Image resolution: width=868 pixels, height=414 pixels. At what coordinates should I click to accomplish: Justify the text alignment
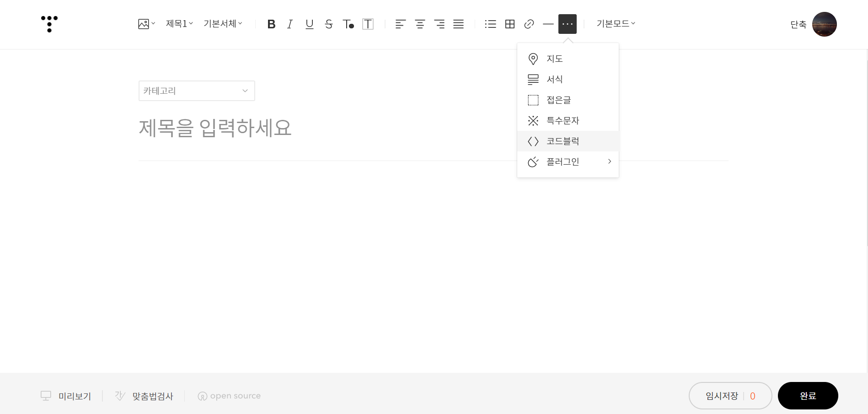pos(459,24)
